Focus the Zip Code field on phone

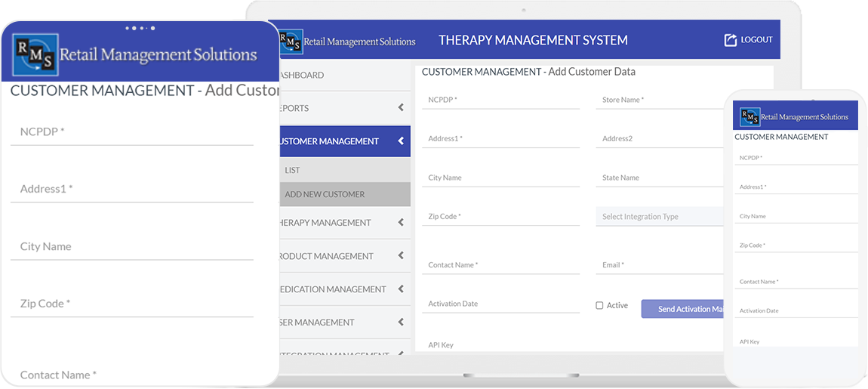click(x=796, y=245)
